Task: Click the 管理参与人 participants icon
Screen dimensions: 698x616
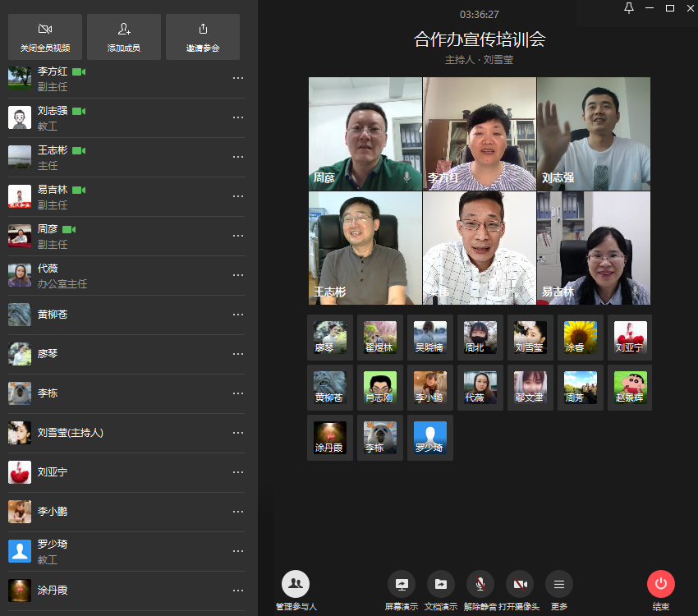Action: pos(296,584)
